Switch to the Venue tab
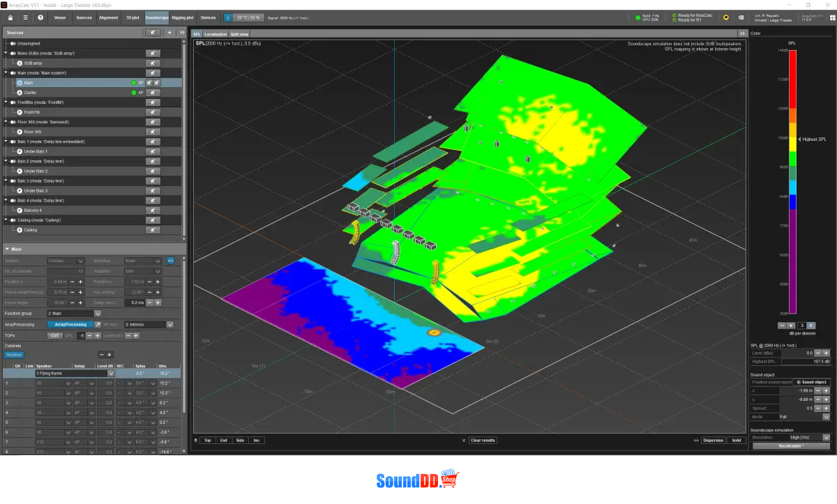This screenshot has width=837, height=504. click(61, 17)
